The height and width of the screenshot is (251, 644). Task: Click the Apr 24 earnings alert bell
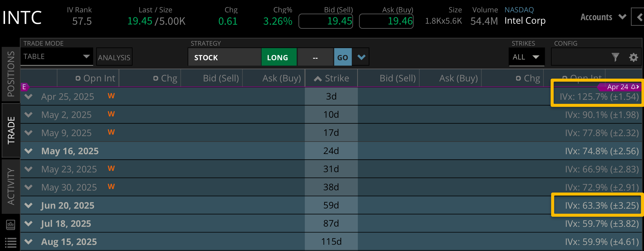point(633,87)
